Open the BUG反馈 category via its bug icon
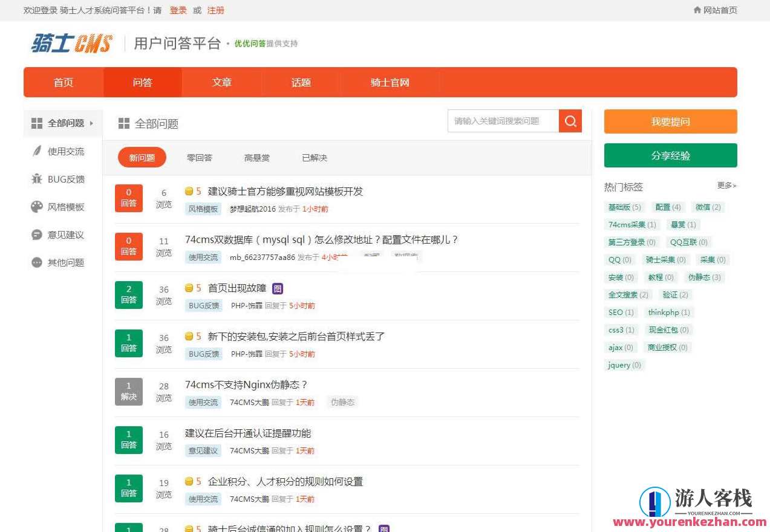The image size is (770, 532). pos(36,179)
